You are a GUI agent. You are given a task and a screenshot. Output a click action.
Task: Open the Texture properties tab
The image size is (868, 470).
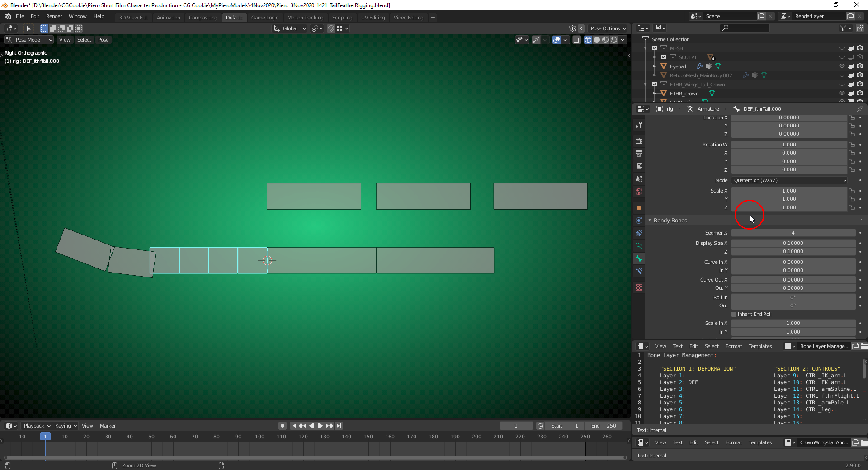pos(639,287)
